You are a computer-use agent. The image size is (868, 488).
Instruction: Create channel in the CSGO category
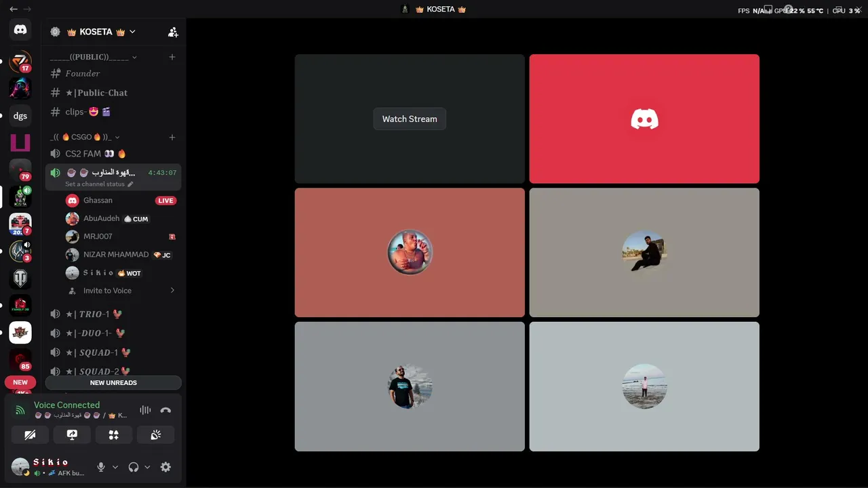coord(172,137)
